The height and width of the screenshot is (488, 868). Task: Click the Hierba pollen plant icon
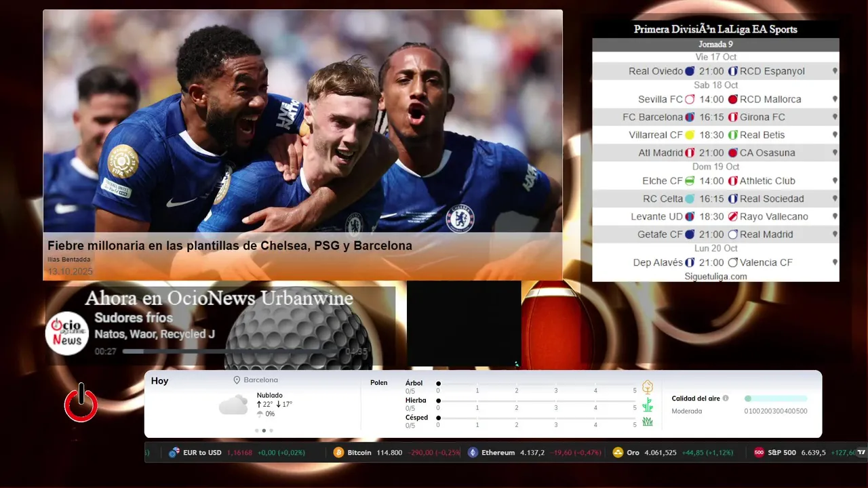click(x=648, y=405)
